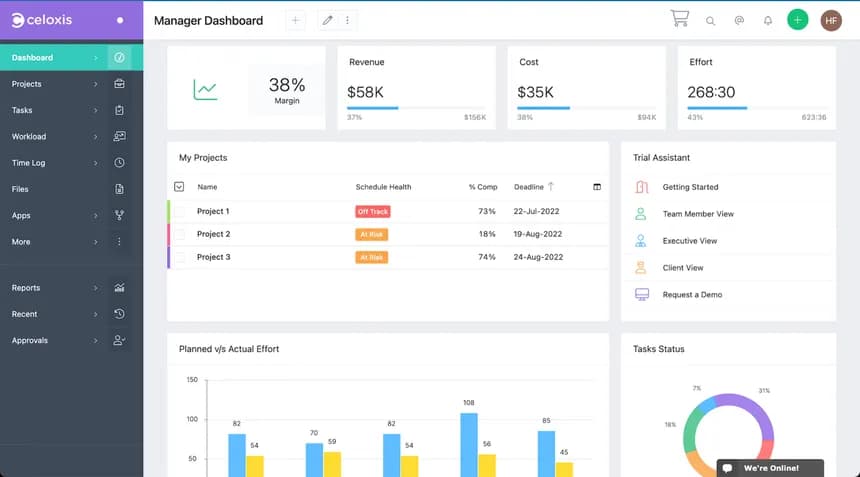Open Files in the sidebar
This screenshot has width=860, height=477.
[x=21, y=189]
